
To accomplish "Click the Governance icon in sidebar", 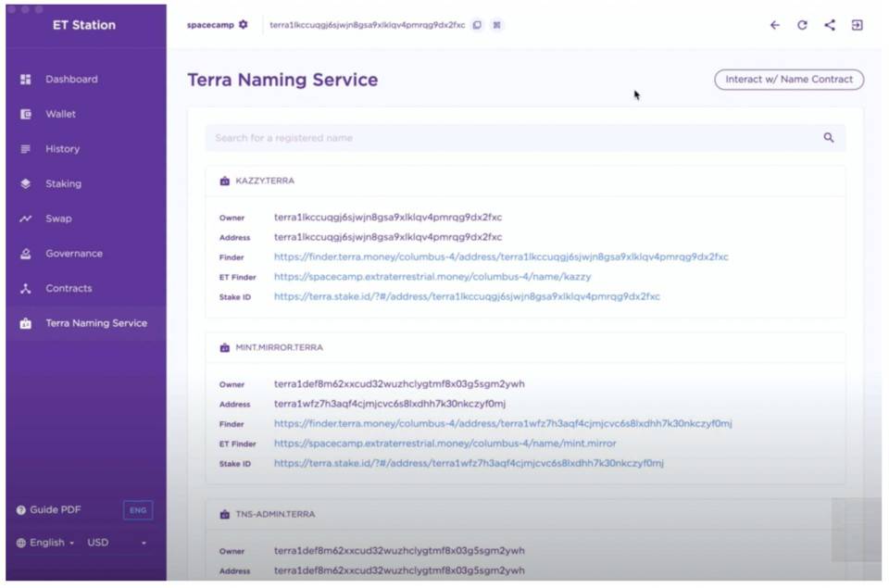I will (x=26, y=254).
